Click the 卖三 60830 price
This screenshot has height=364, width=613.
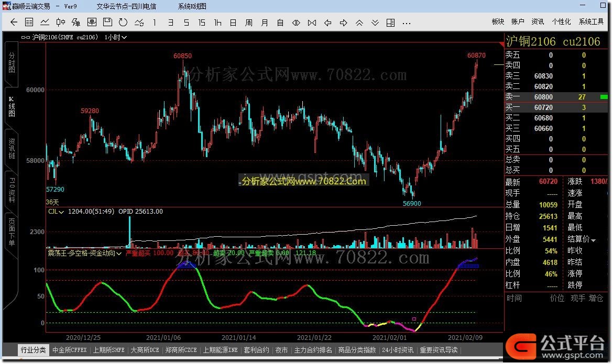tap(543, 76)
